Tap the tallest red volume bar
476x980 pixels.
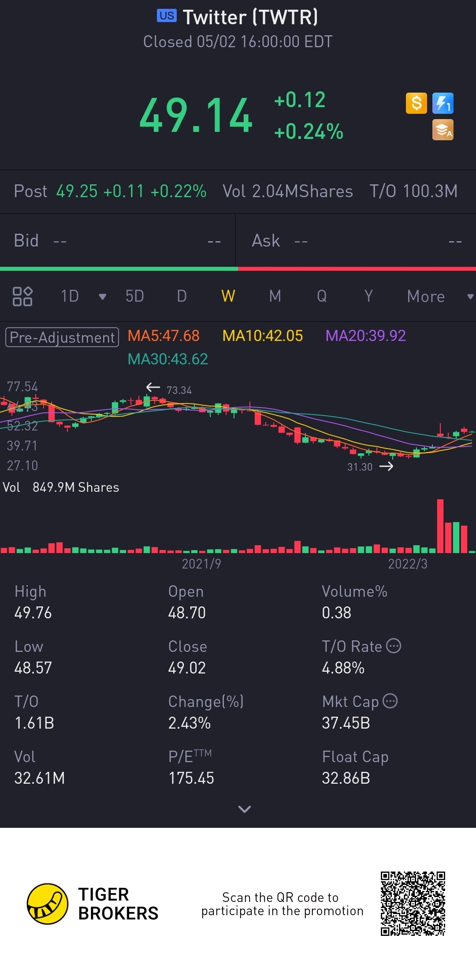pyautogui.click(x=440, y=526)
